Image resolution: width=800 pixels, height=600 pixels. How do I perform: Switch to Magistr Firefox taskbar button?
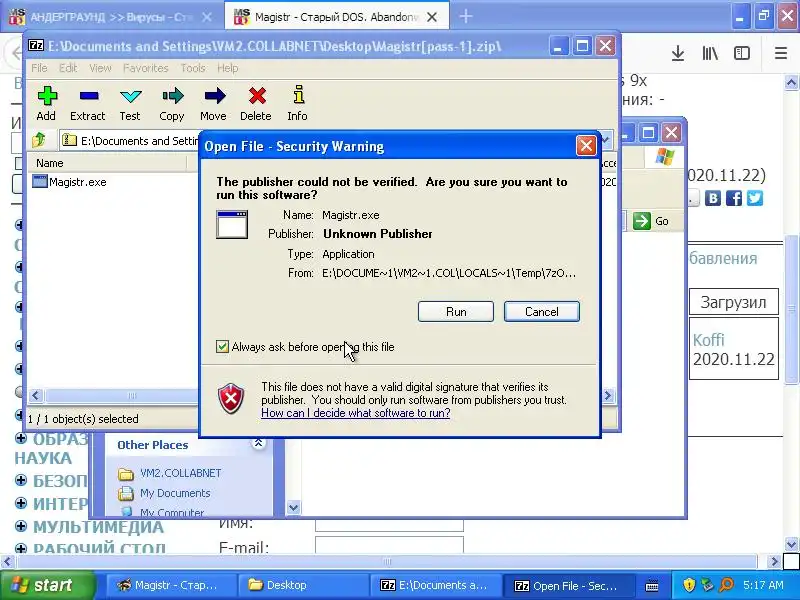pyautogui.click(x=171, y=585)
